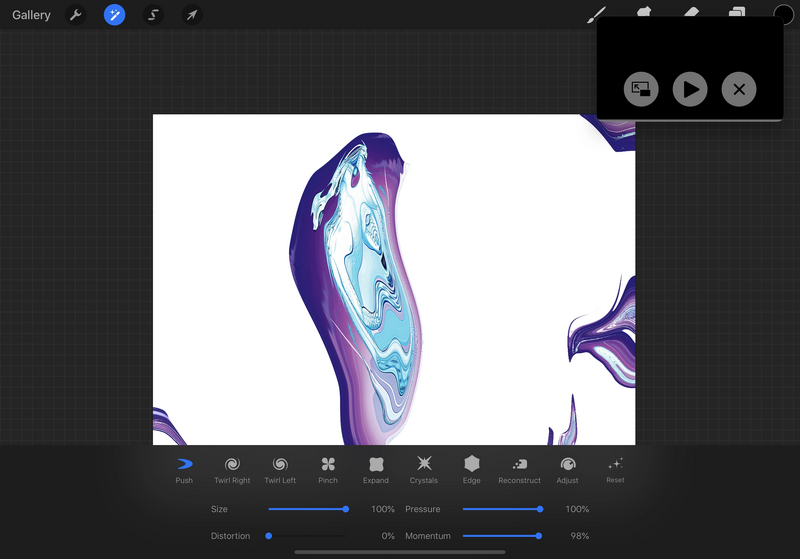Open the active color circle
This screenshot has height=559, width=800.
783,15
